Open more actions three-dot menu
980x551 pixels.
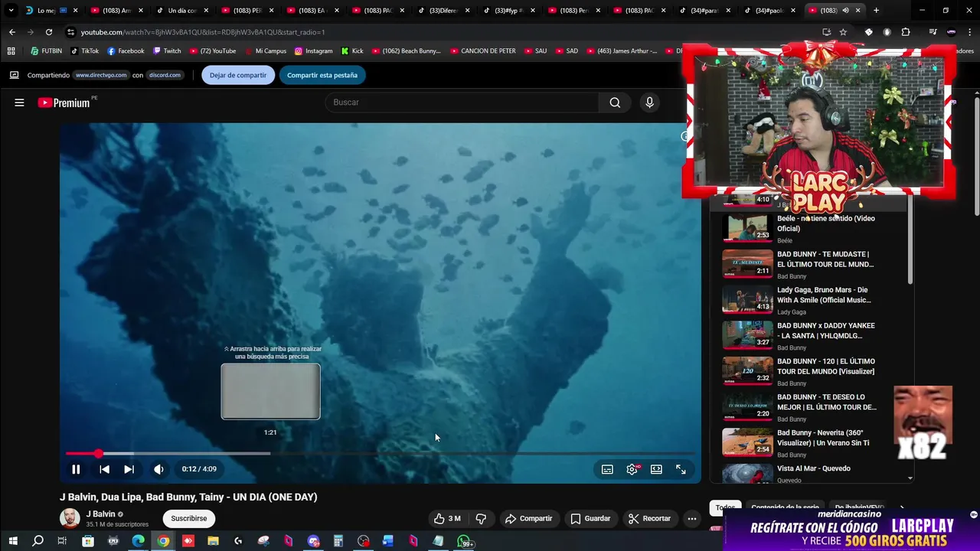coord(692,518)
